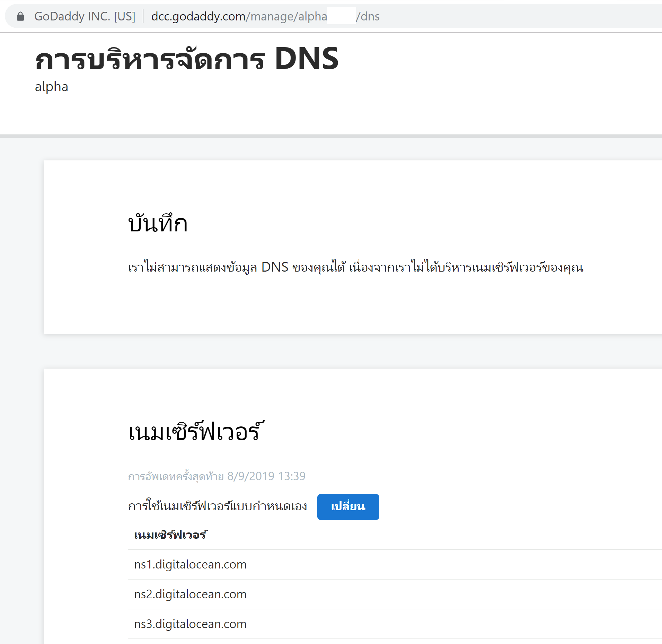Click the bold เนมเซิร์ฟเวอร์ table column header

point(171,535)
